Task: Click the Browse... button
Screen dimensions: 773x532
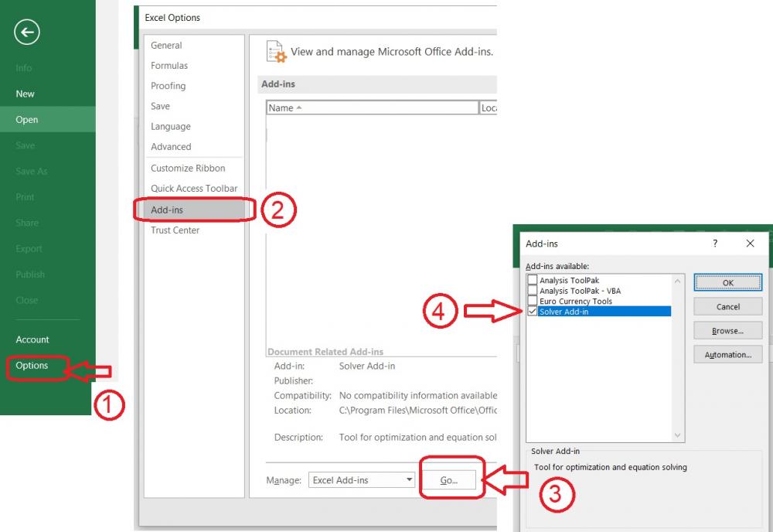Action: (727, 331)
